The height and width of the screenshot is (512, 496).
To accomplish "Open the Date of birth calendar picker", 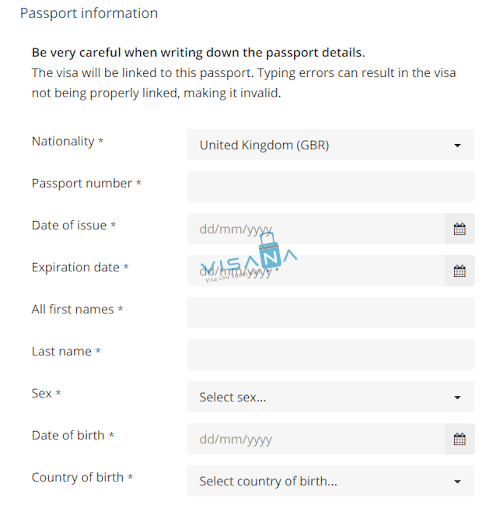I will [x=459, y=439].
